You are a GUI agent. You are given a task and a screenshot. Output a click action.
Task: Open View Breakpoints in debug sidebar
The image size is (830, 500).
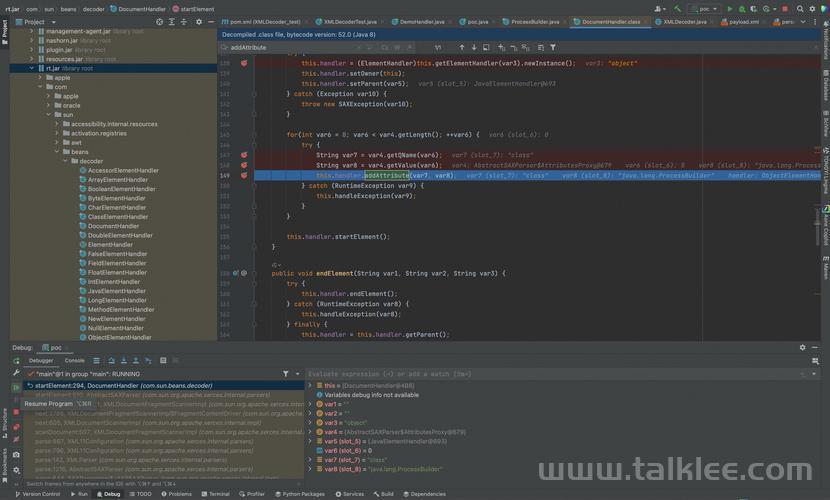point(16,426)
